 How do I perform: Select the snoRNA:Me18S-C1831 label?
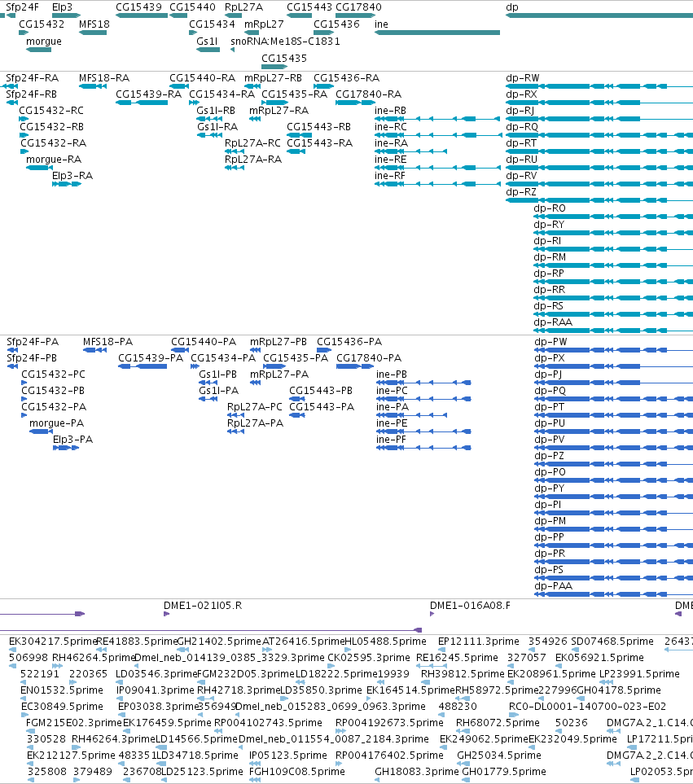tap(285, 42)
